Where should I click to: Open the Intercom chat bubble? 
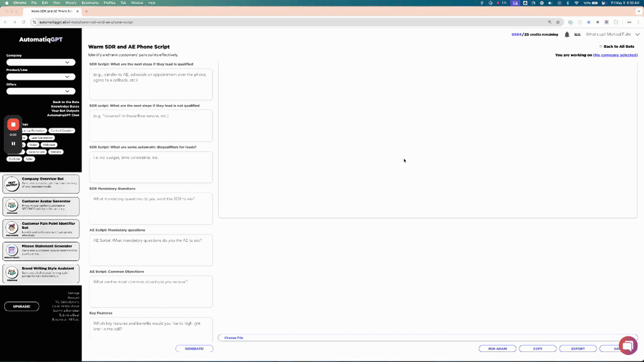pyautogui.click(x=628, y=345)
